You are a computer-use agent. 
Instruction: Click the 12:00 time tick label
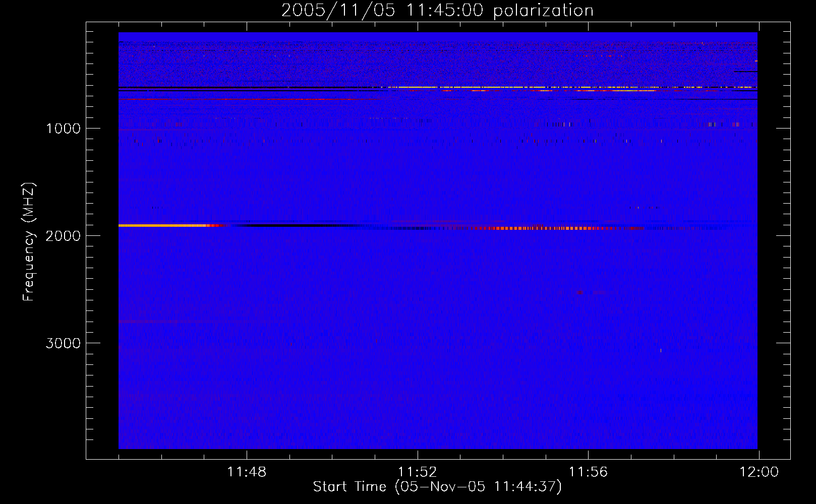759,472
